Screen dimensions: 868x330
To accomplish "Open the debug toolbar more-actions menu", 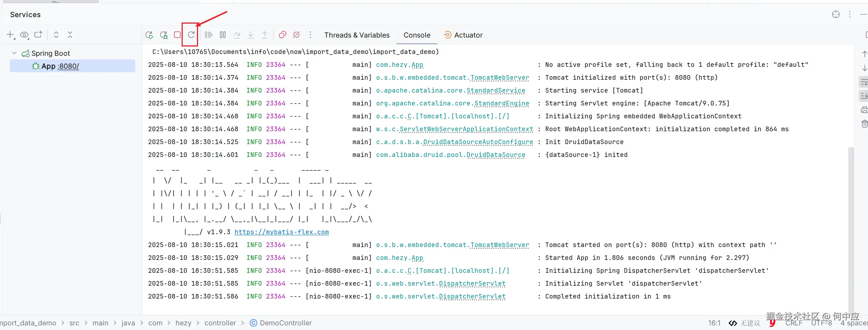I will (310, 35).
